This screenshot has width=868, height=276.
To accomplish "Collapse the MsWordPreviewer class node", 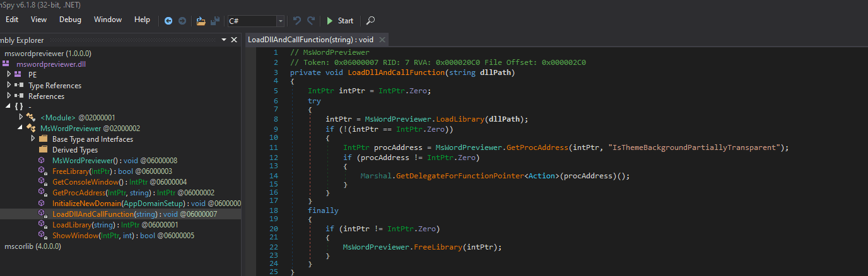I will coord(21,128).
